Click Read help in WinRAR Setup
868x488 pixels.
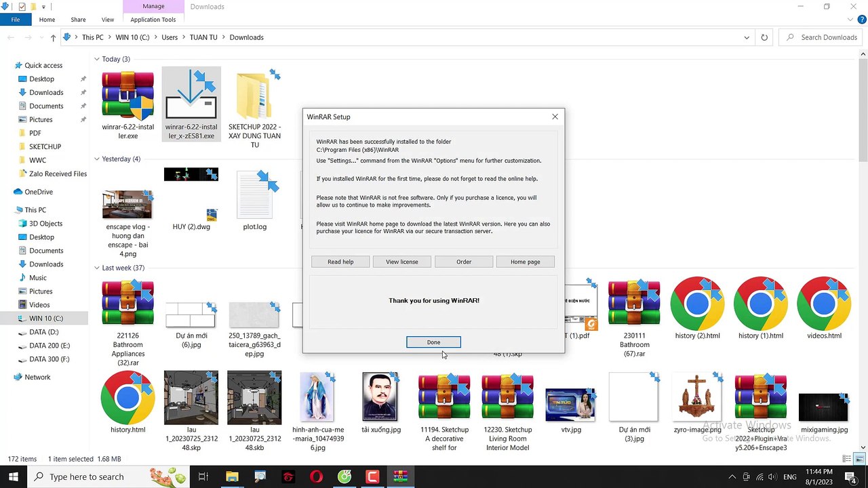pos(340,262)
